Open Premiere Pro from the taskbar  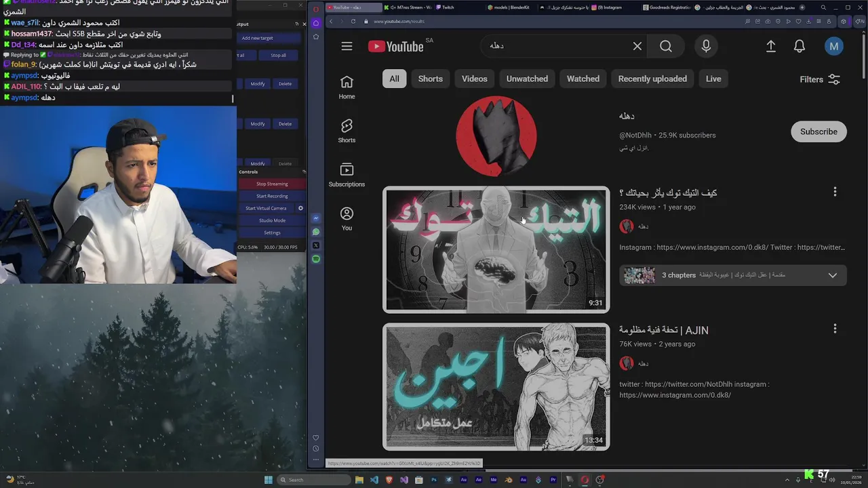click(x=553, y=480)
